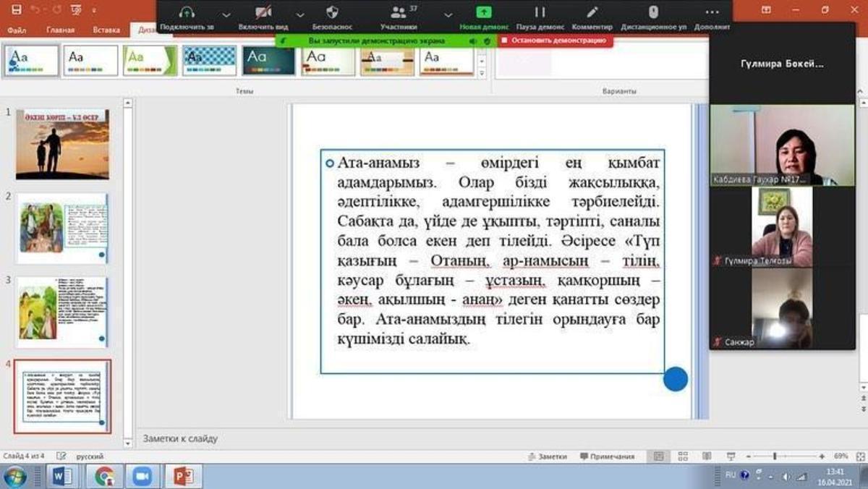Start a New Share in Zoom
Screen dimensions: 868x489
(x=484, y=13)
